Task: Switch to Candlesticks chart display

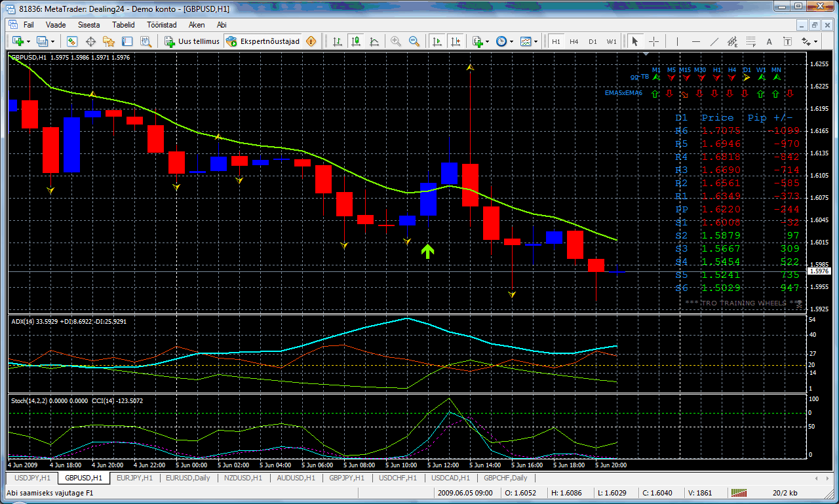Action: [x=356, y=41]
